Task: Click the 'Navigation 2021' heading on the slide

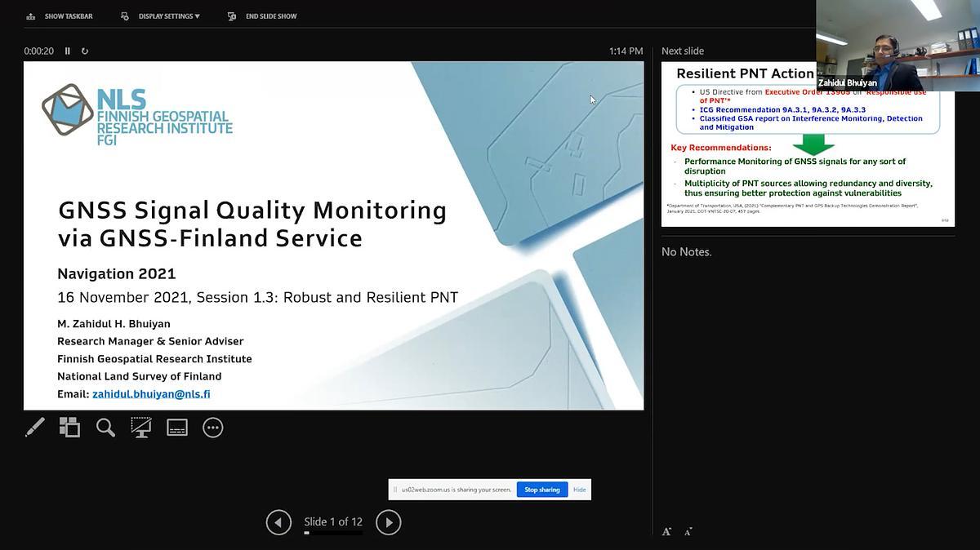Action: (x=117, y=273)
